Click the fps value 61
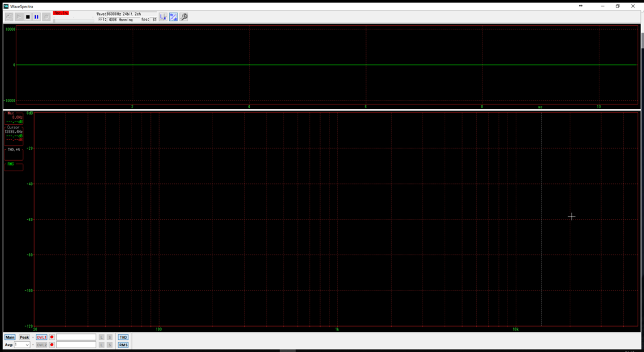This screenshot has width=644, height=352. [x=154, y=20]
